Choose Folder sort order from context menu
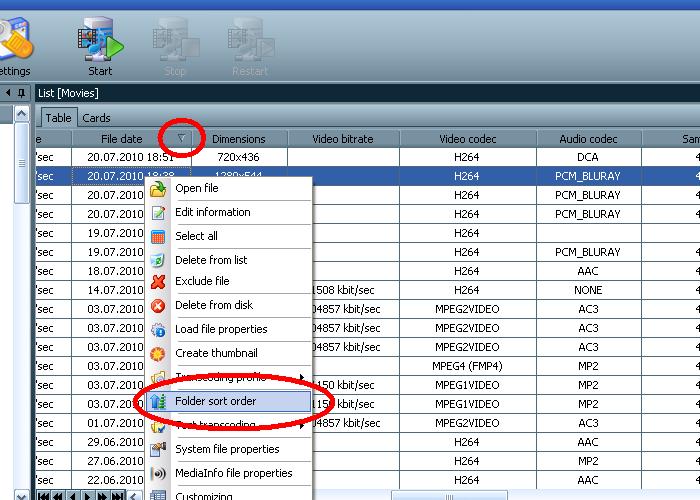Viewport: 700px width, 500px height. pos(215,401)
